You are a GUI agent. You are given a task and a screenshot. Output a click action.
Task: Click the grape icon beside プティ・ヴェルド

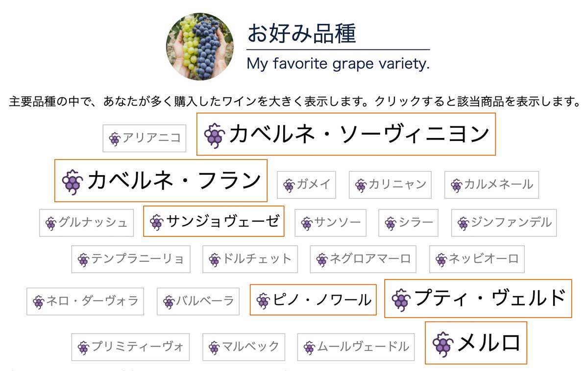[401, 299]
